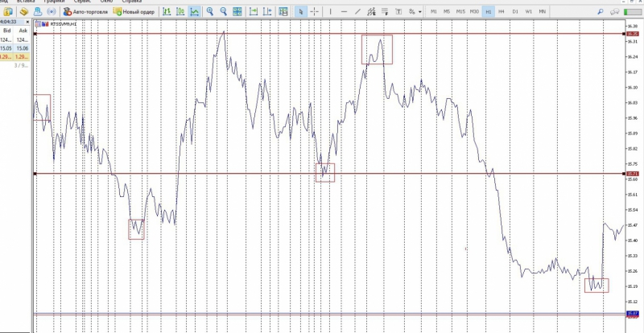Pick the horizontal line drawing tool
Viewport: 644px width, 333px height.
coord(345,11)
